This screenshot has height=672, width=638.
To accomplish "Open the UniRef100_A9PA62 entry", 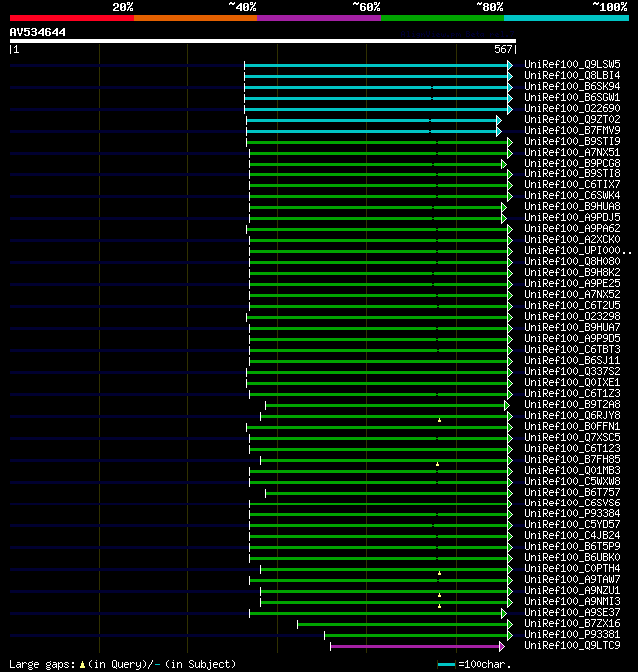I will [572, 229].
